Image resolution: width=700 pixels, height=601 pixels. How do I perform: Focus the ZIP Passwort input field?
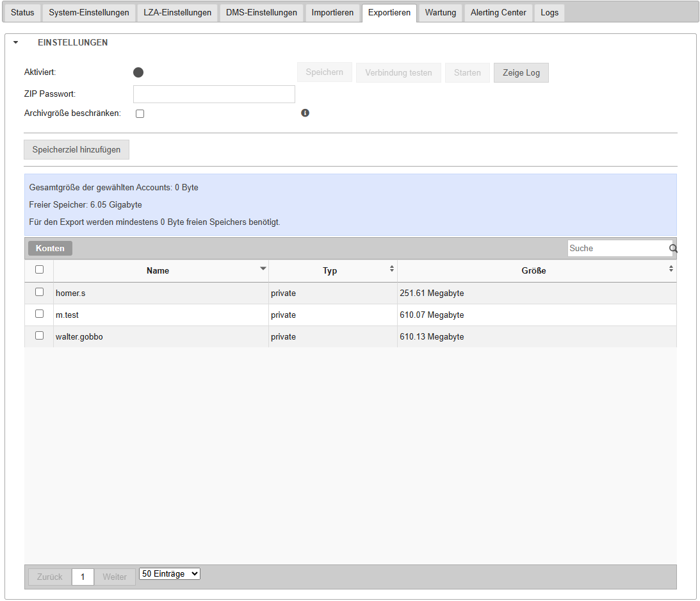click(214, 94)
